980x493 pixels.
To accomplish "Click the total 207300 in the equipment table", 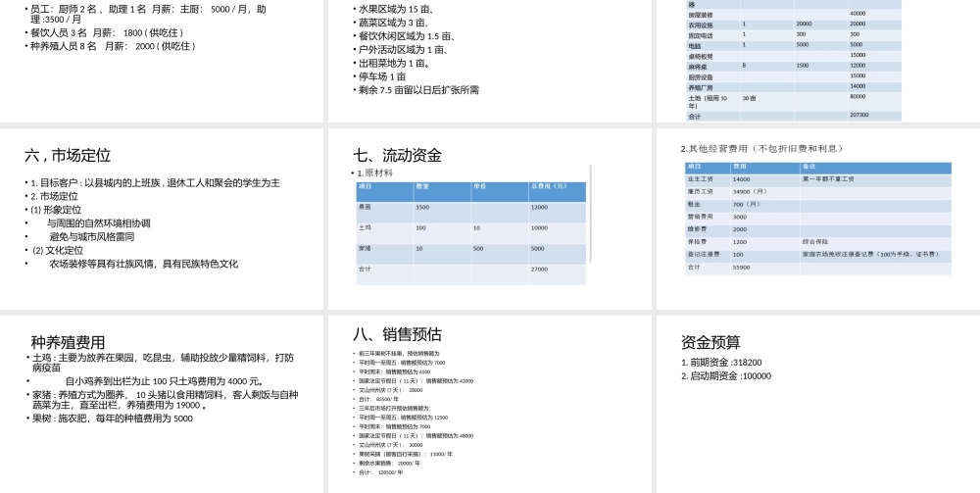I will click(859, 116).
